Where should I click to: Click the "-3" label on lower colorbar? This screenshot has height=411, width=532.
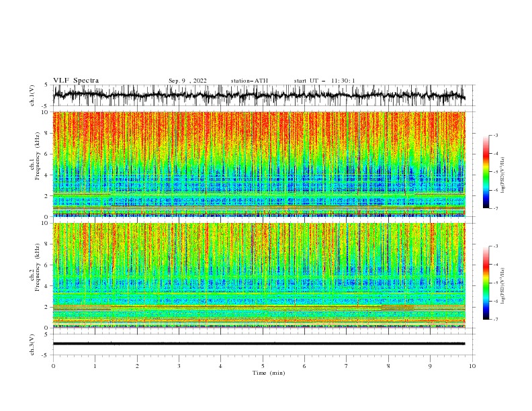pyautogui.click(x=495, y=246)
